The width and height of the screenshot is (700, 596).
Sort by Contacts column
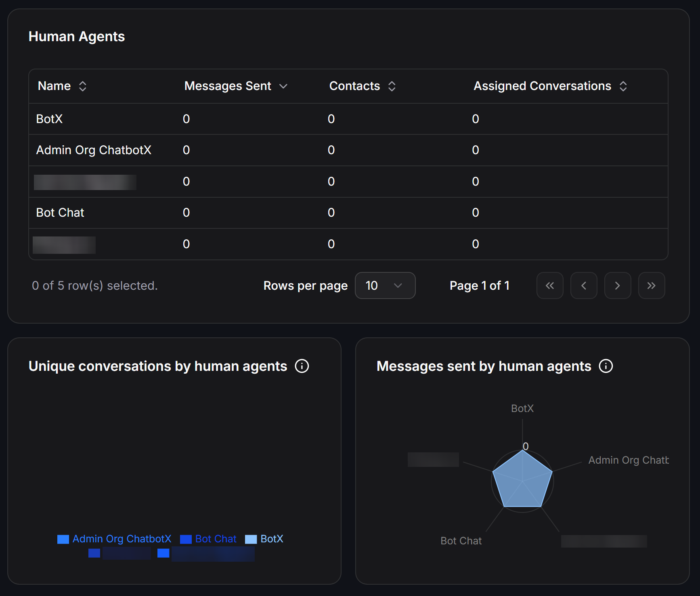click(x=363, y=86)
